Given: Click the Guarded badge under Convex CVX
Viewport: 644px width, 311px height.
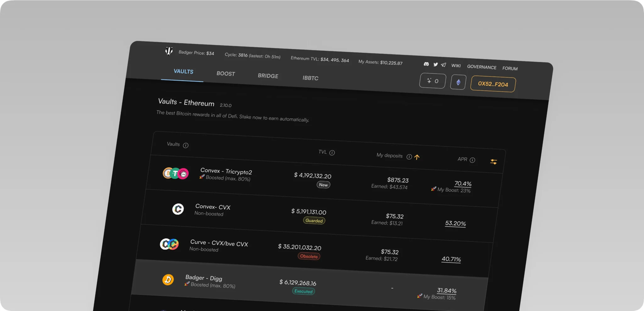Looking at the screenshot, I should coord(314,221).
